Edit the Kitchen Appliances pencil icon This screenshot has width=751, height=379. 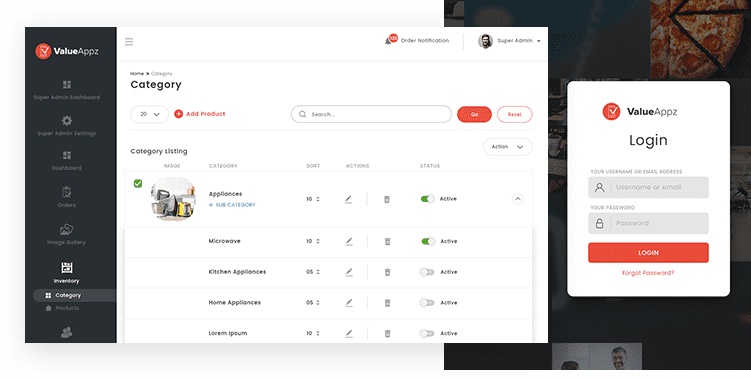tap(349, 272)
